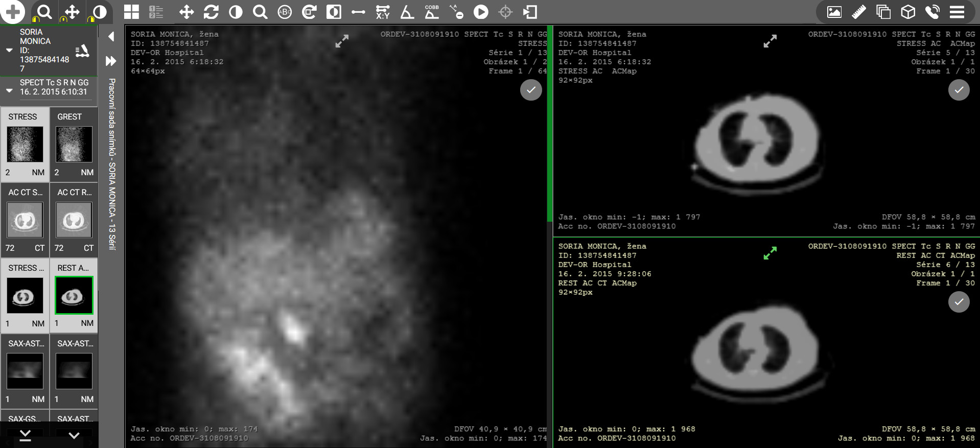
Task: Click 'Série 5 / 13' text
Action: point(945,53)
